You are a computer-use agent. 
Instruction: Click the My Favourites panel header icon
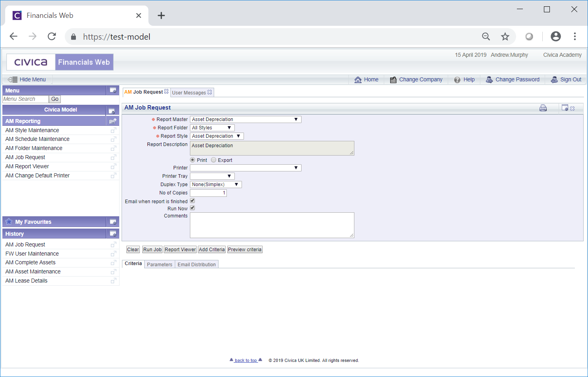[113, 222]
